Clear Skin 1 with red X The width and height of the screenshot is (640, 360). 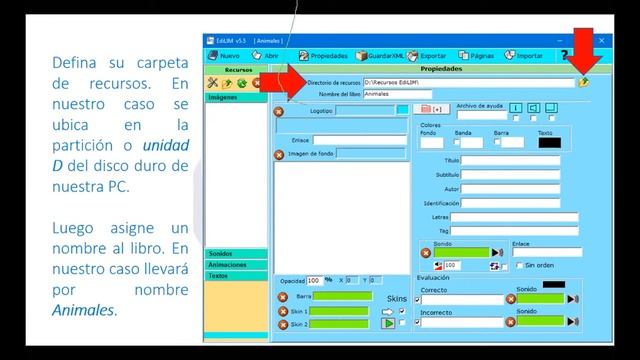(x=283, y=311)
